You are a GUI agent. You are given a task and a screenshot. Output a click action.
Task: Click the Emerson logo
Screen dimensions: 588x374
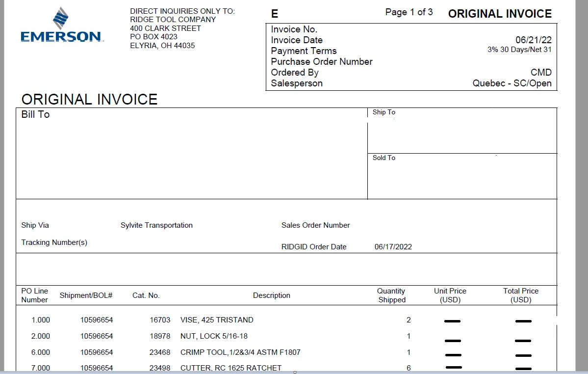(62, 25)
